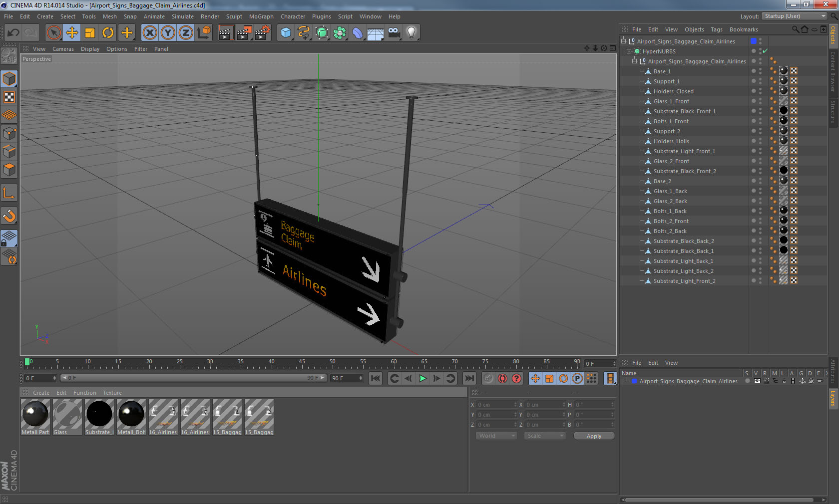Screen dimensions: 839x504
Task: Select the Metall Part material swatch
Action: (35, 417)
